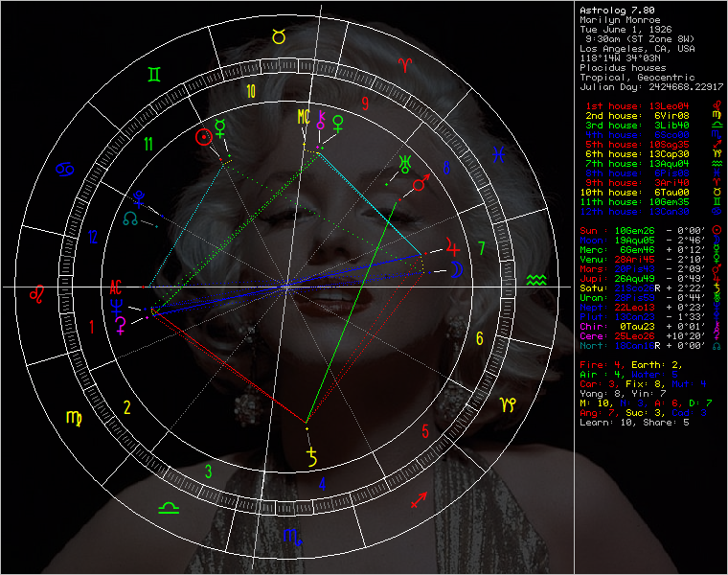Click the green Uranus glyph in chart

406,160
